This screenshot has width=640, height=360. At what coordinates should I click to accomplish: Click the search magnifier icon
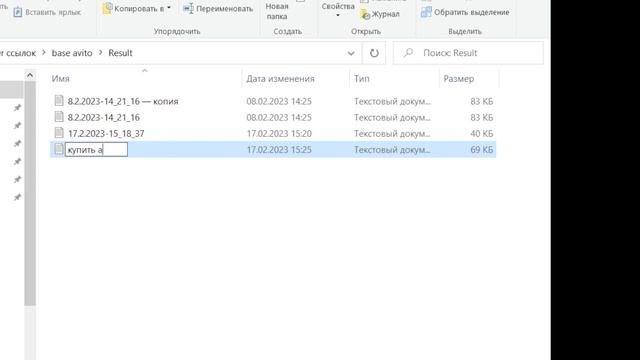pos(408,53)
